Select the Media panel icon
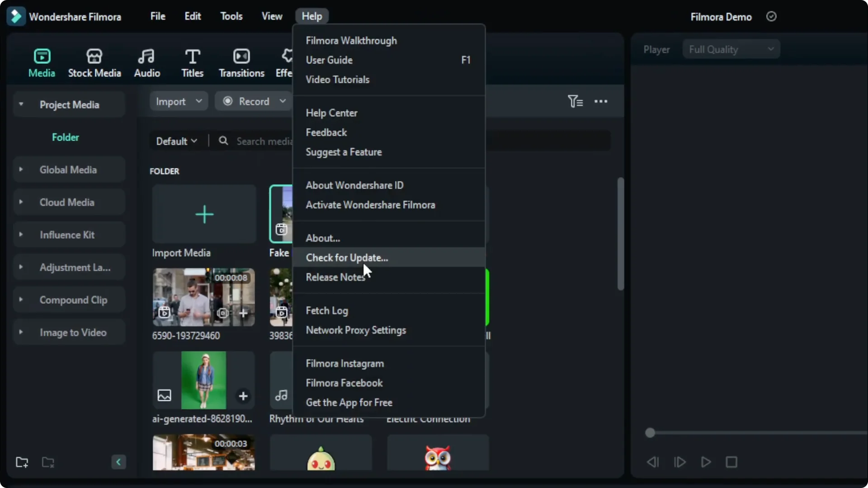The height and width of the screenshot is (488, 868). 42,62
